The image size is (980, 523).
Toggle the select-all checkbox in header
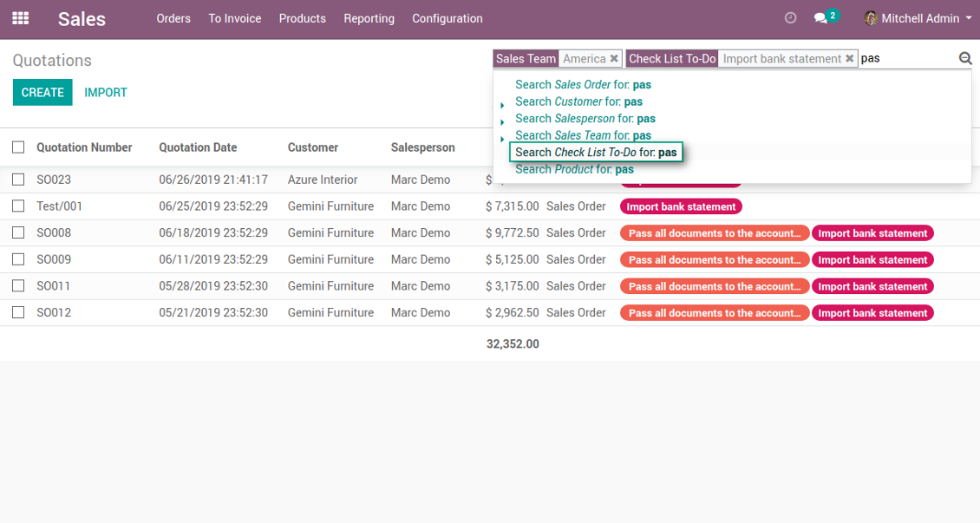pyautogui.click(x=18, y=147)
